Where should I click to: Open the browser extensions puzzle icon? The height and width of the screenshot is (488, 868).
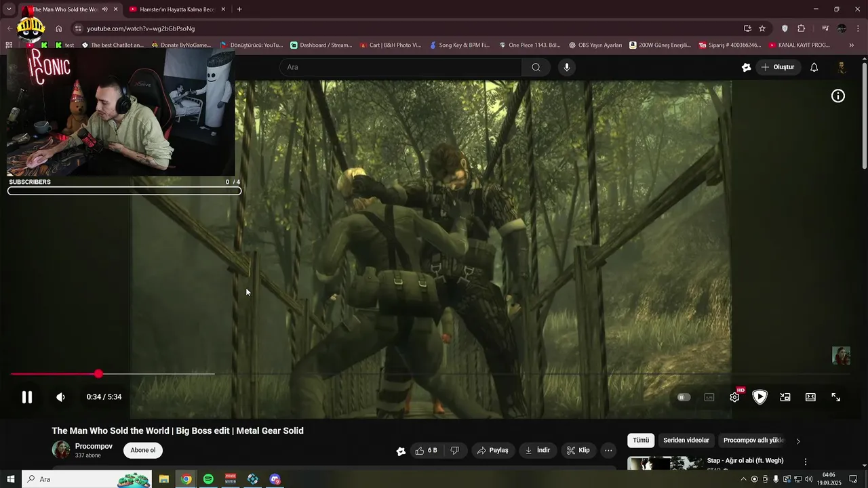point(802,28)
